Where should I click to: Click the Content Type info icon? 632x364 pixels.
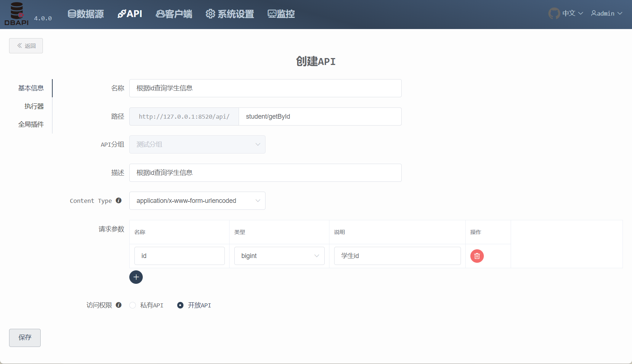118,200
